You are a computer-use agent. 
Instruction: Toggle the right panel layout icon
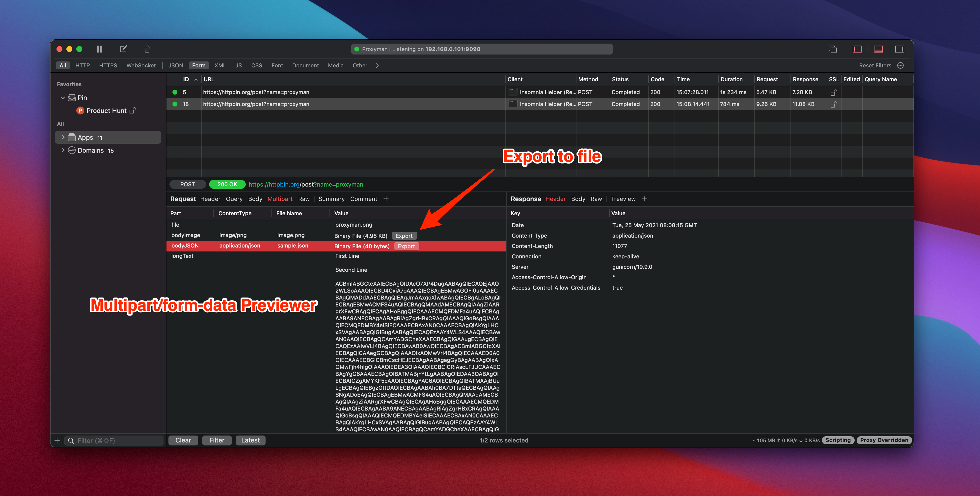(x=899, y=49)
